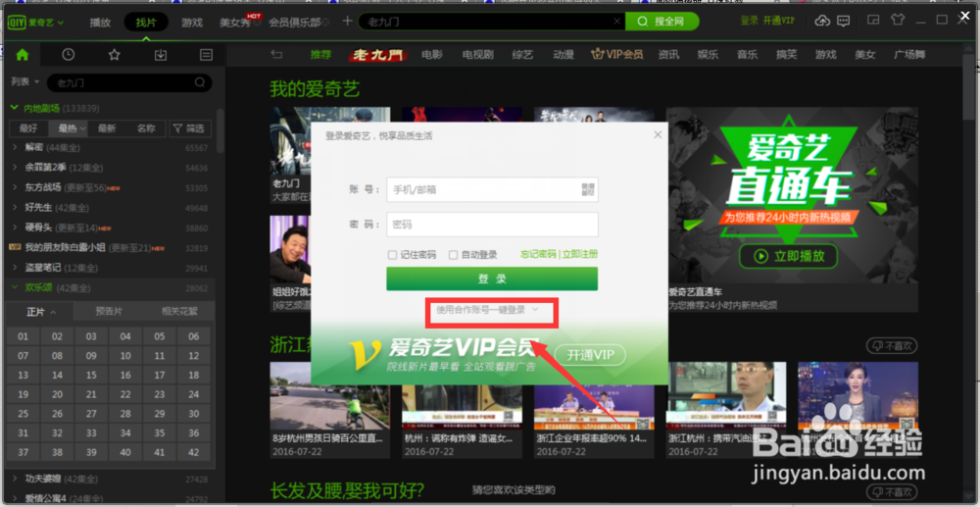Screen dimensions: 980x507
Task: Go back using the return arrow icon
Action: (x=277, y=54)
